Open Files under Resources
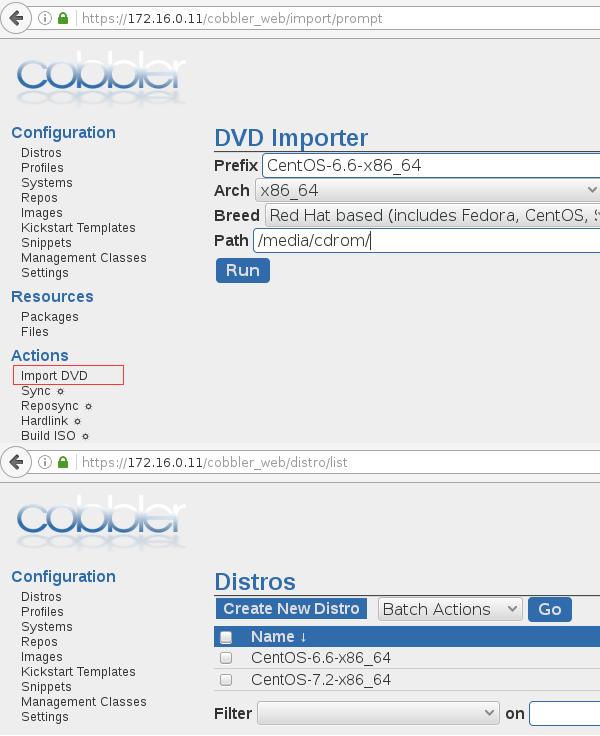This screenshot has height=736, width=600. [35, 332]
